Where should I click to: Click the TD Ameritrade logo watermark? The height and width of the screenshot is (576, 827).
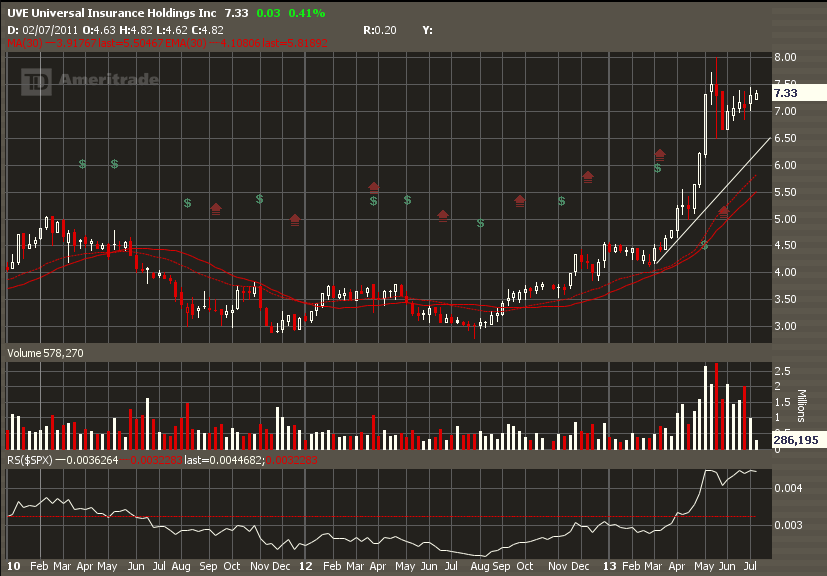click(x=90, y=81)
